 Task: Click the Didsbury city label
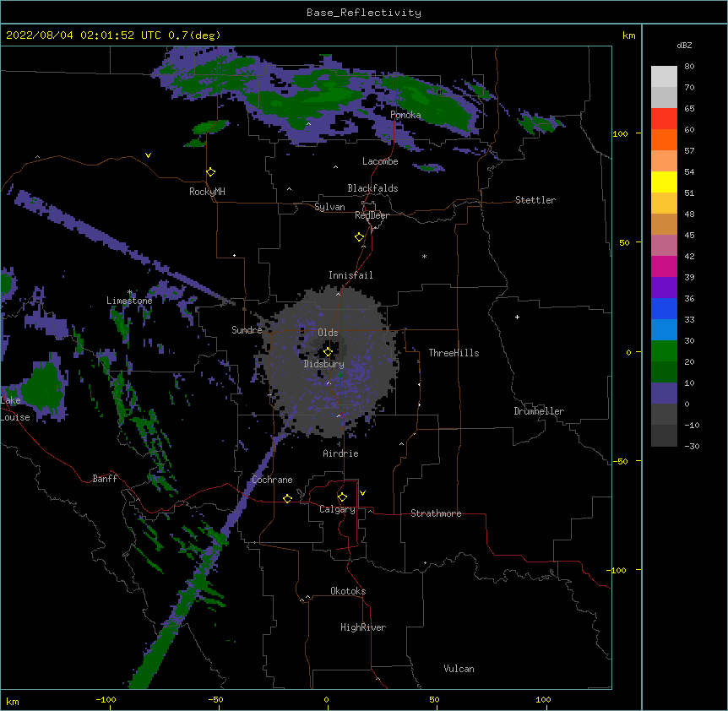click(x=324, y=364)
